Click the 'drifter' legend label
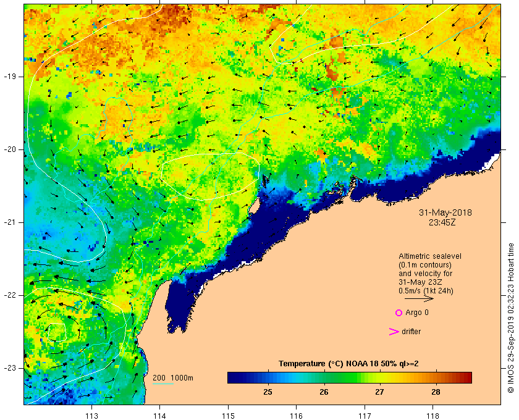 (411, 332)
